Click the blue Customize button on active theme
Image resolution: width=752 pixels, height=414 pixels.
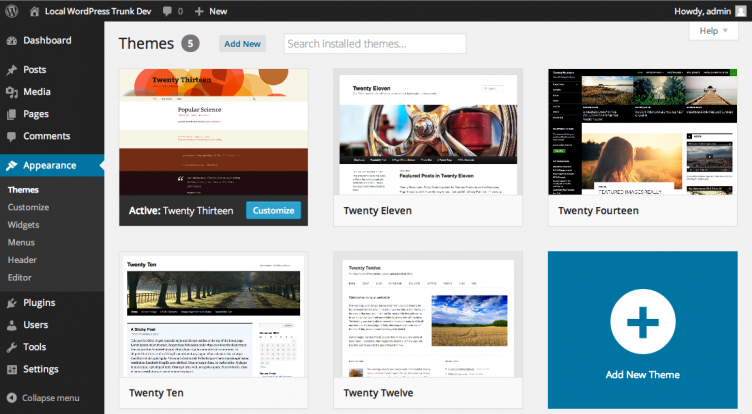point(273,210)
